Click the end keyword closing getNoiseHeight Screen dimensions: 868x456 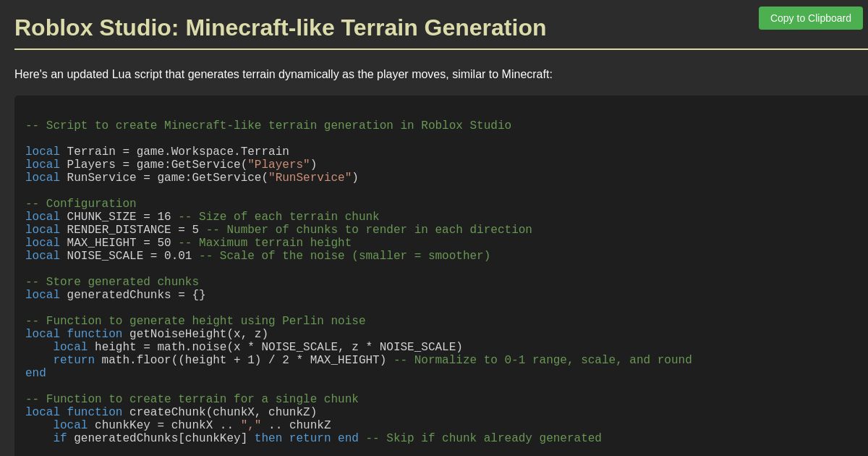coord(35,373)
